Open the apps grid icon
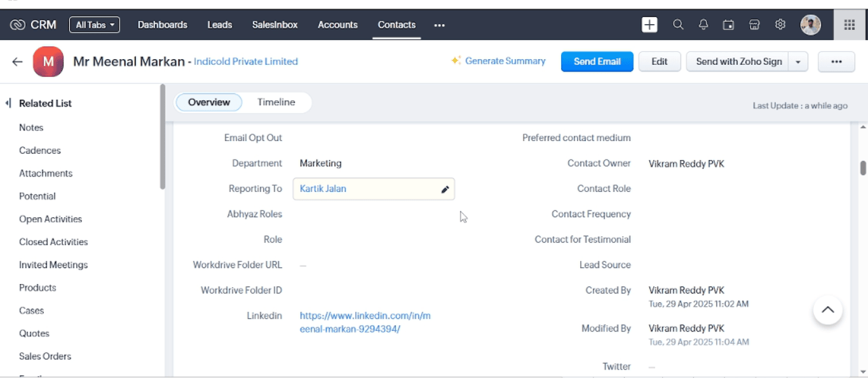The height and width of the screenshot is (378, 868). tap(850, 25)
